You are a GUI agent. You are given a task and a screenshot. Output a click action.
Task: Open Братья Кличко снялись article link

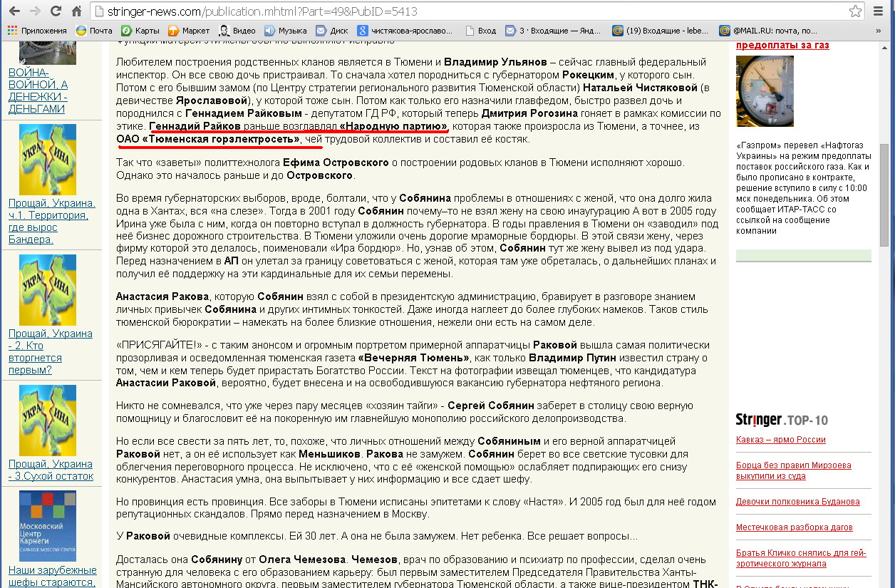click(801, 558)
